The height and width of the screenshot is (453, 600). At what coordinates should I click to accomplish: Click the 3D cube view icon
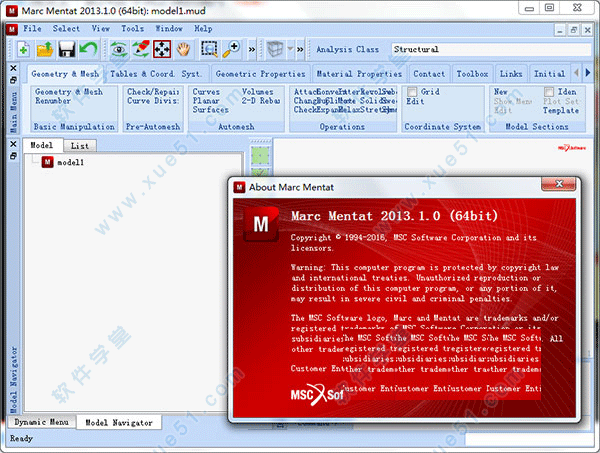[275, 50]
